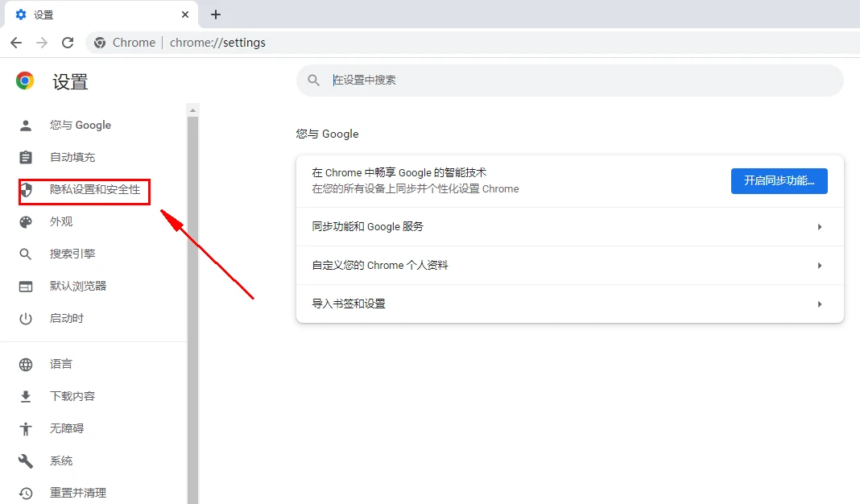Open 系统 via the wrench icon
Image resolution: width=860 pixels, height=504 pixels.
(x=25, y=461)
